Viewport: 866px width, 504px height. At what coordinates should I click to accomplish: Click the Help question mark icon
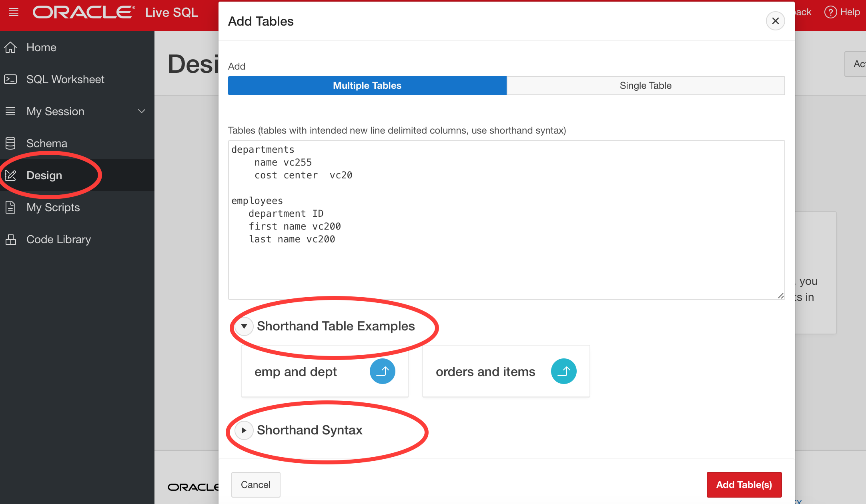(831, 12)
